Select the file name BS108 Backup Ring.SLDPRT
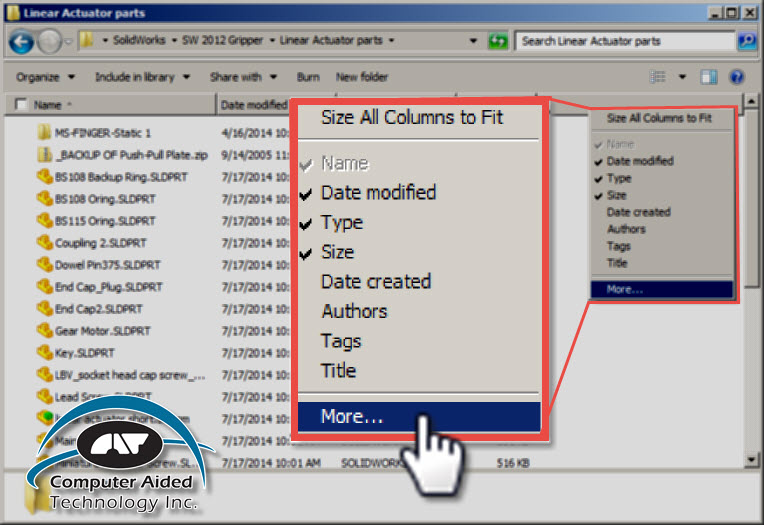Screen dimensions: 764x525 pos(121,177)
